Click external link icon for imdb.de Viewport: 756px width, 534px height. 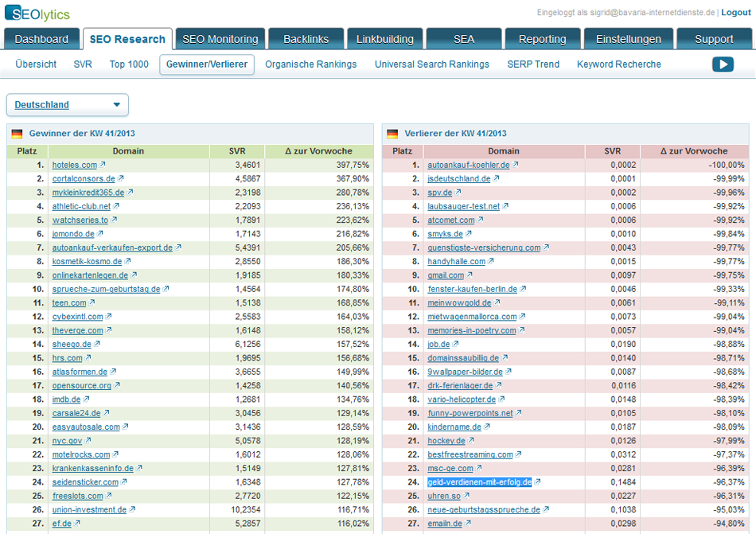86,399
